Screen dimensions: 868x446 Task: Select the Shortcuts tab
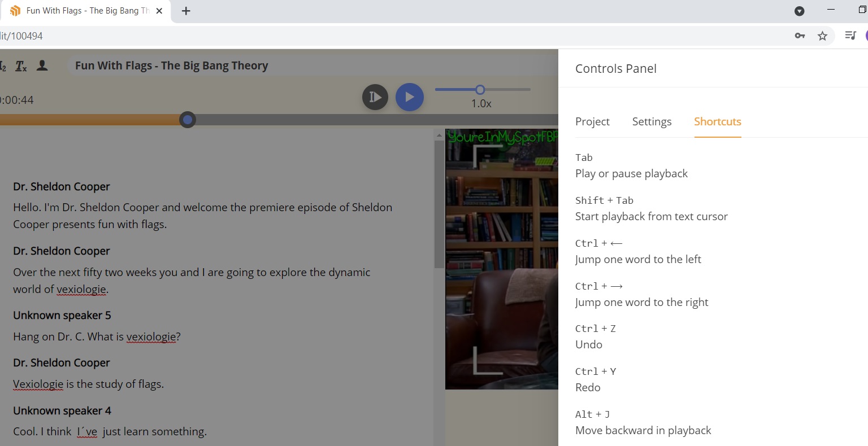coord(718,121)
